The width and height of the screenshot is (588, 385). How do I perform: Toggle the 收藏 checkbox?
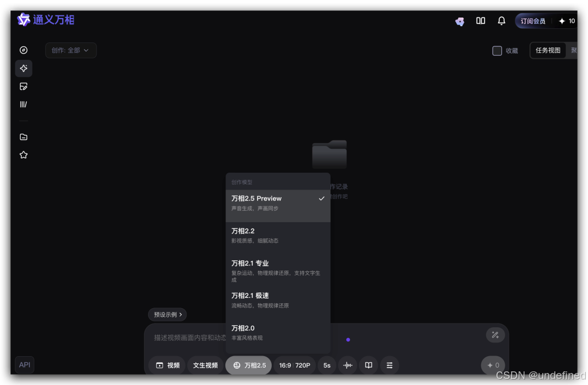click(497, 51)
